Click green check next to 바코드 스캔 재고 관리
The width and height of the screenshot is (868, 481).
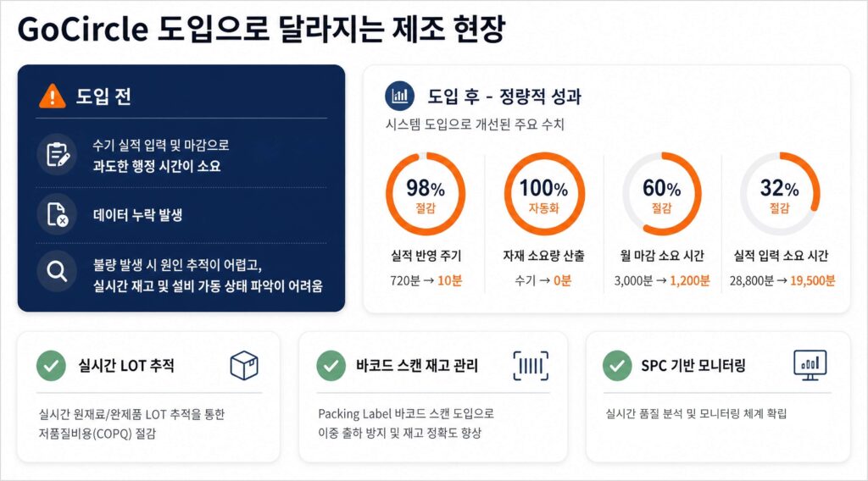pyautogui.click(x=331, y=366)
